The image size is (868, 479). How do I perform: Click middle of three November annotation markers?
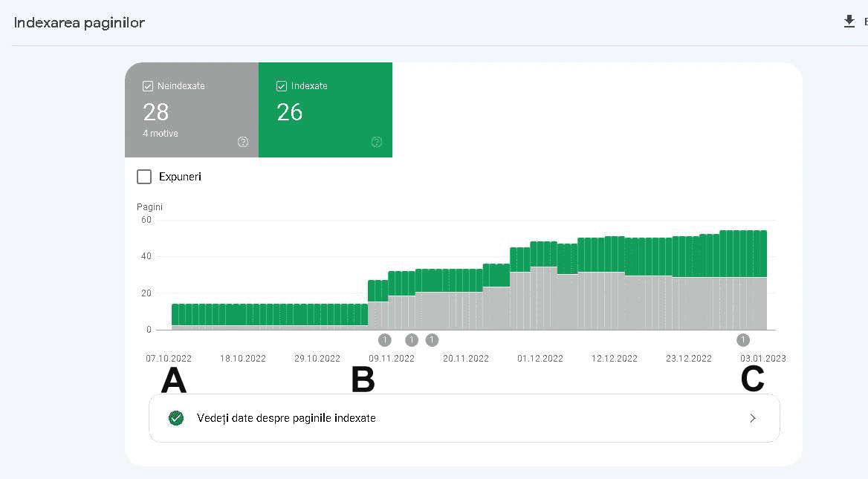pos(412,340)
